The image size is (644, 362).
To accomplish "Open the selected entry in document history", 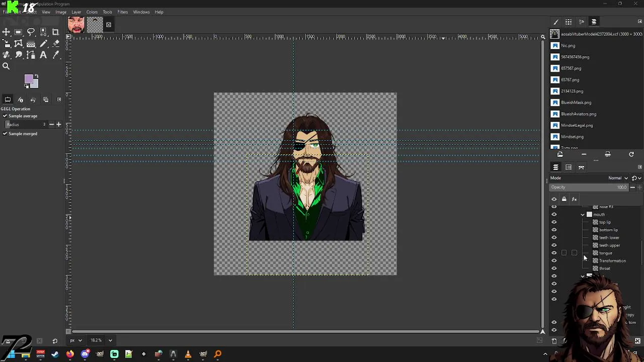I will click(560, 155).
